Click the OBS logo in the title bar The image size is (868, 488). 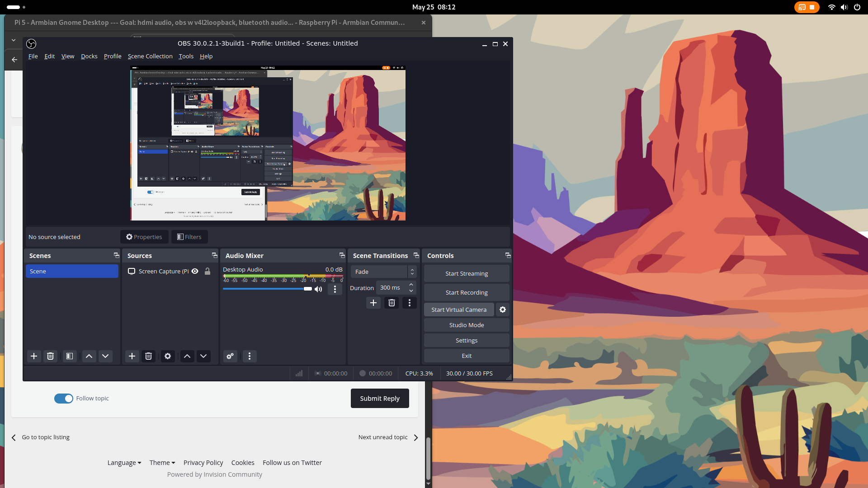tap(31, 43)
